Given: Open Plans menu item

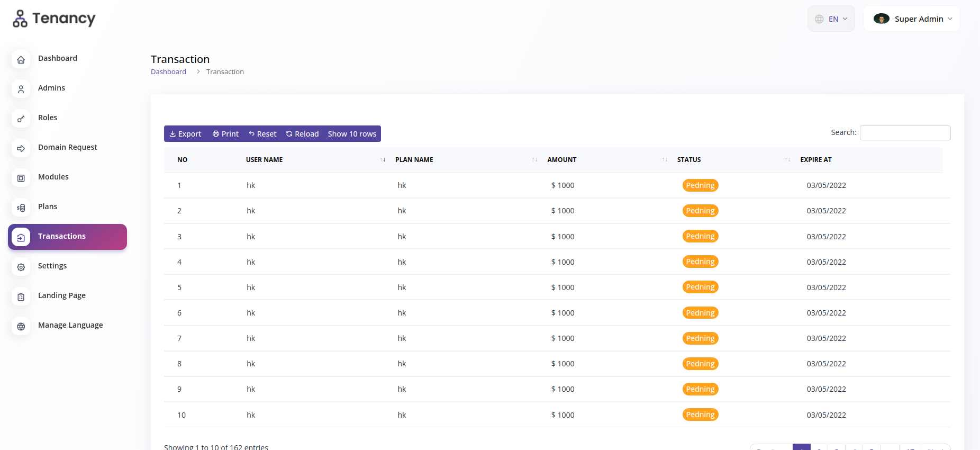Looking at the screenshot, I should click(48, 206).
